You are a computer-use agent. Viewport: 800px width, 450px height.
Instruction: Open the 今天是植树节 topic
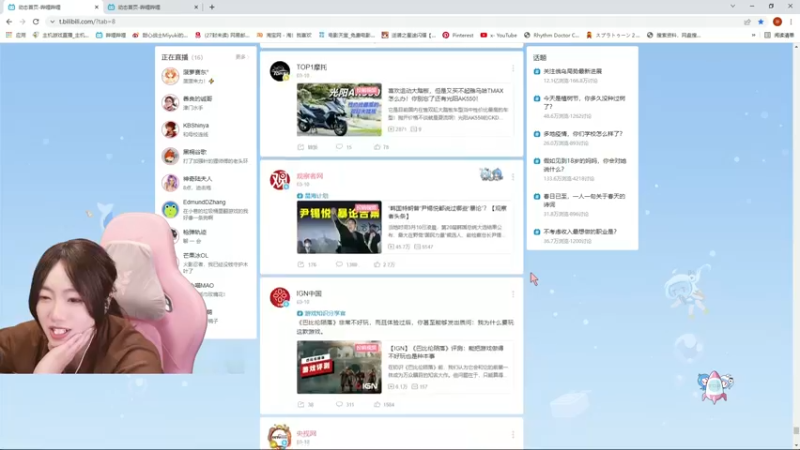[584, 103]
